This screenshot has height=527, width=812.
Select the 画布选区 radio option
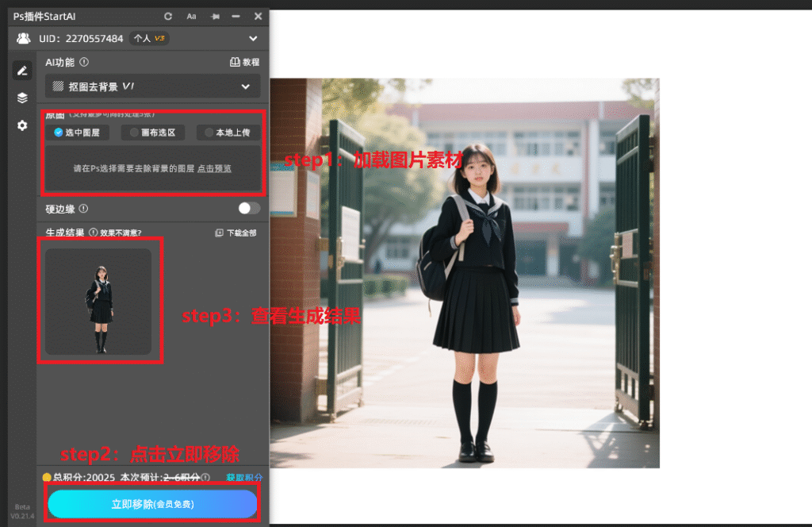(x=152, y=133)
